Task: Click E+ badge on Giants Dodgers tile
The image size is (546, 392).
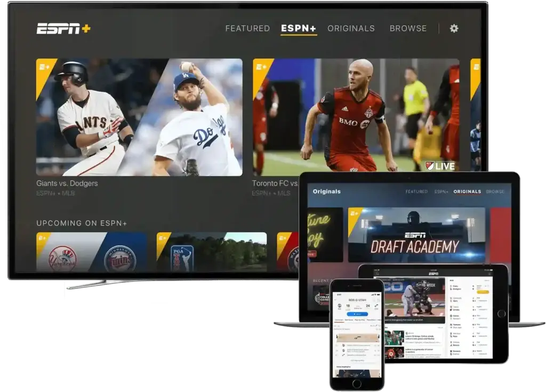Action: click(x=44, y=67)
